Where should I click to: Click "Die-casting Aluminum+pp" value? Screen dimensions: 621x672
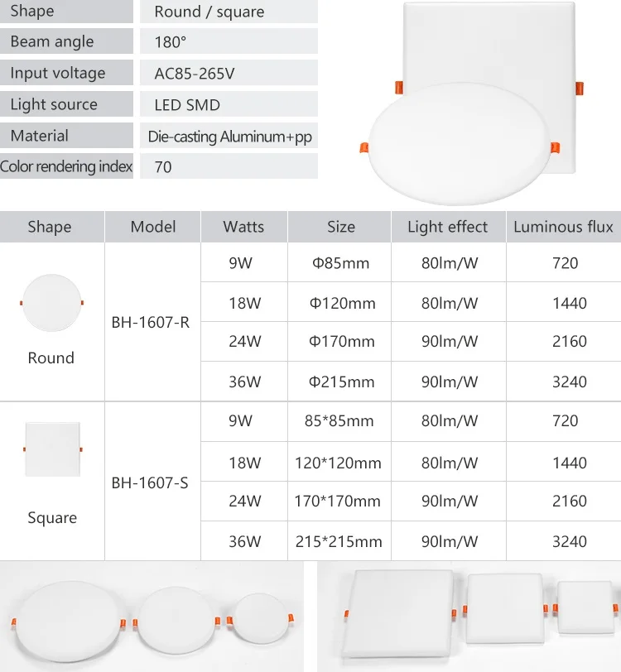click(x=229, y=137)
